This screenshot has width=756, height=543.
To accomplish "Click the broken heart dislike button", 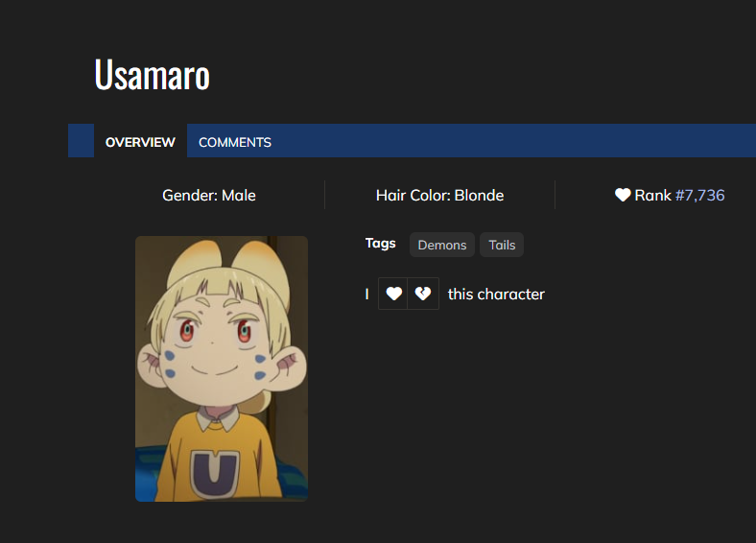I will coord(423,294).
